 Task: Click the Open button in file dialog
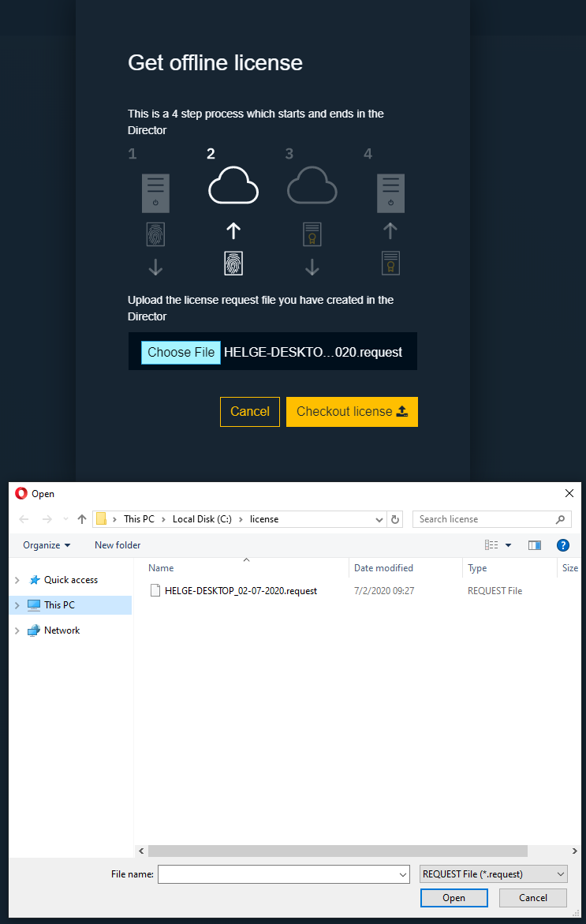[454, 897]
